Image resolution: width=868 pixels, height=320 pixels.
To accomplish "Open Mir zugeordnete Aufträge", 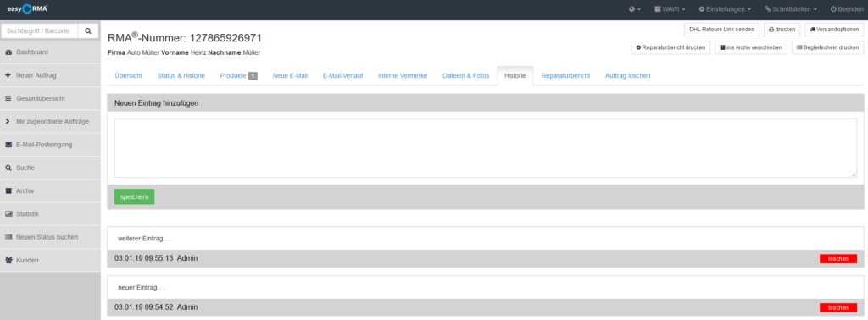I will [x=50, y=122].
